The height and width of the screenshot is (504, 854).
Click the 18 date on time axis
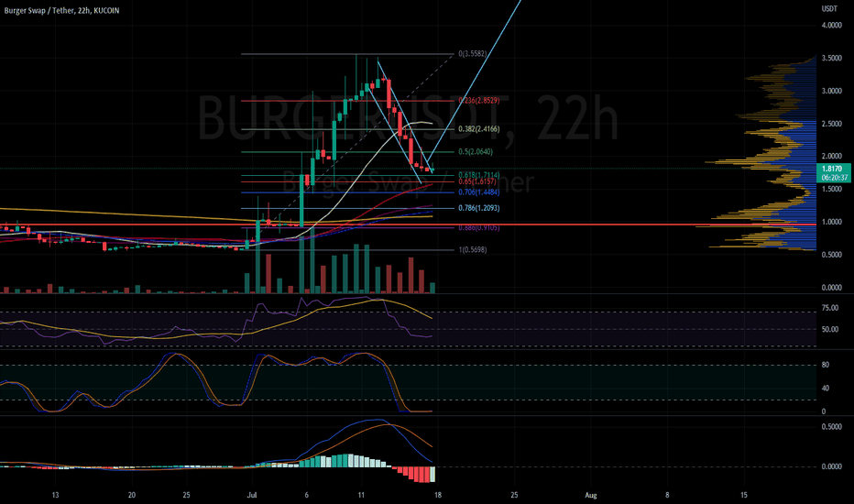point(438,495)
